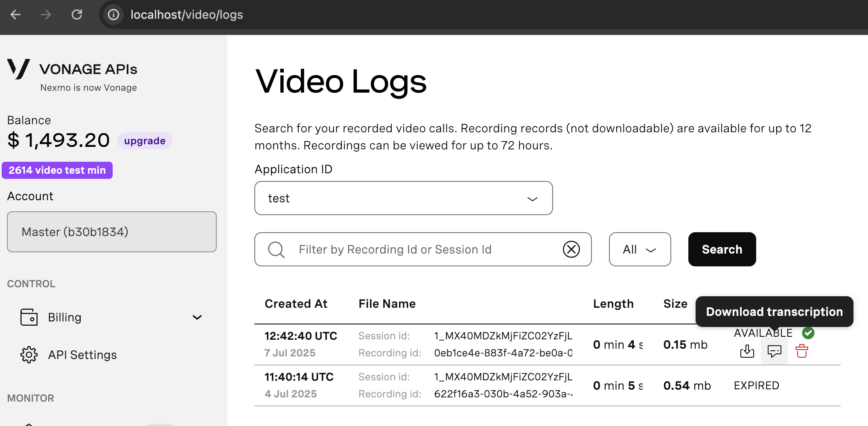The width and height of the screenshot is (868, 426).
Task: Click the browser reload icon
Action: tap(77, 15)
